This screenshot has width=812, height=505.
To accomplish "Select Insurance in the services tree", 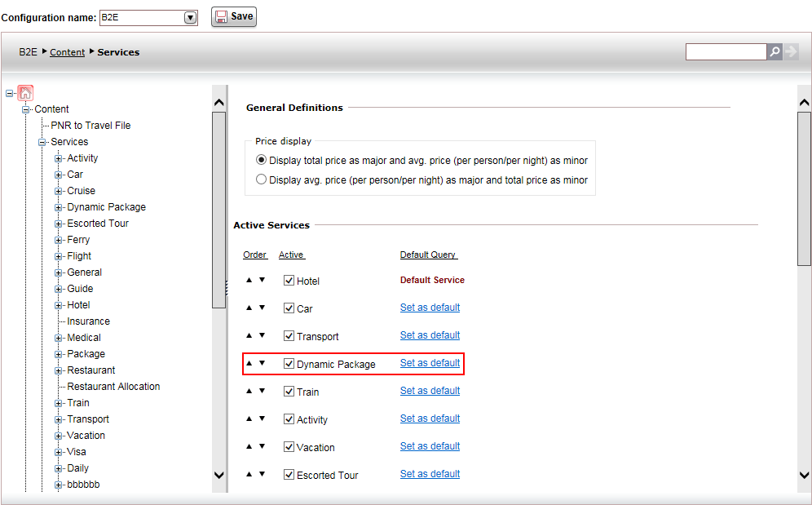I will [89, 321].
